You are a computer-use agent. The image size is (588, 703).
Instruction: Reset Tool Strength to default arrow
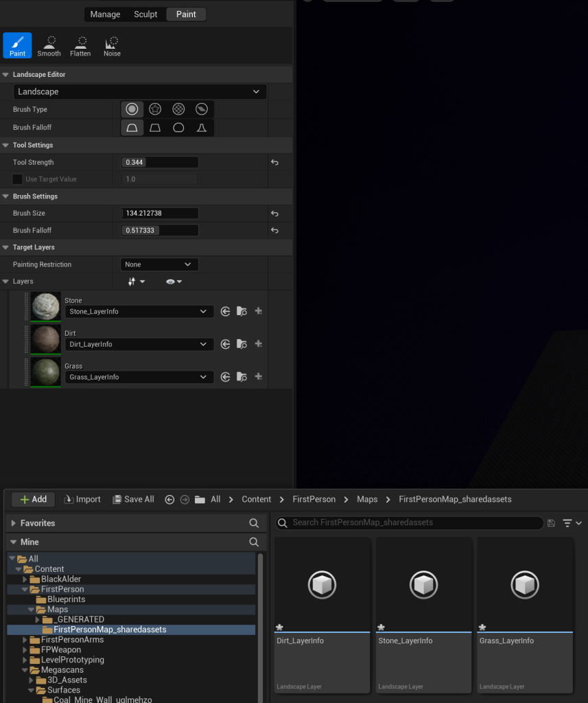(x=274, y=163)
